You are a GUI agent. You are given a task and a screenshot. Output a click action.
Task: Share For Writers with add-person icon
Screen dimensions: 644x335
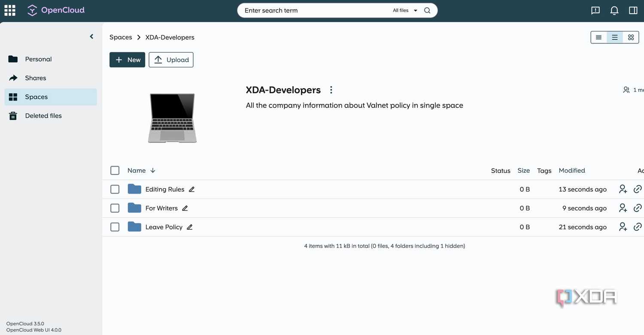pos(623,208)
